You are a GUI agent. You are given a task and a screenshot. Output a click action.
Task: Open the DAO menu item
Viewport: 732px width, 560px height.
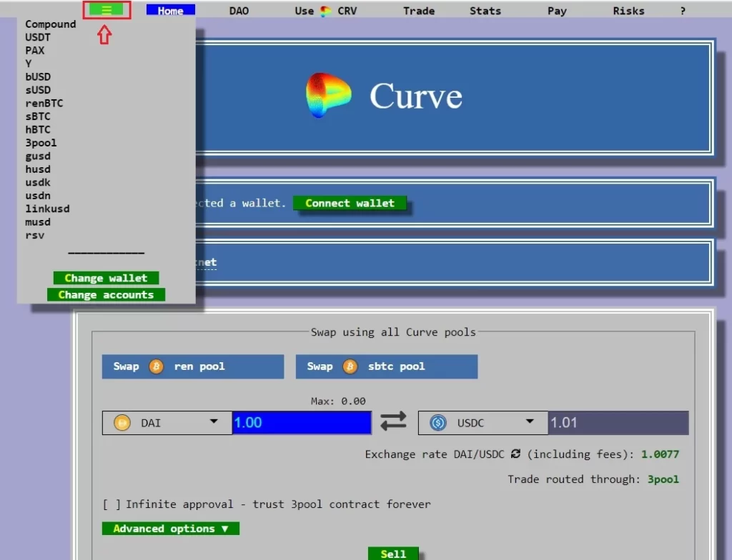[239, 11]
